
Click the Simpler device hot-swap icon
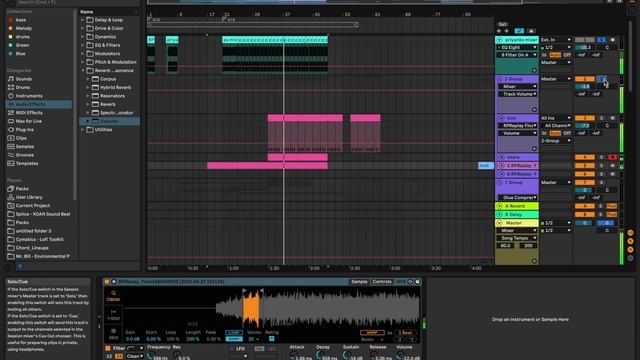click(411, 282)
